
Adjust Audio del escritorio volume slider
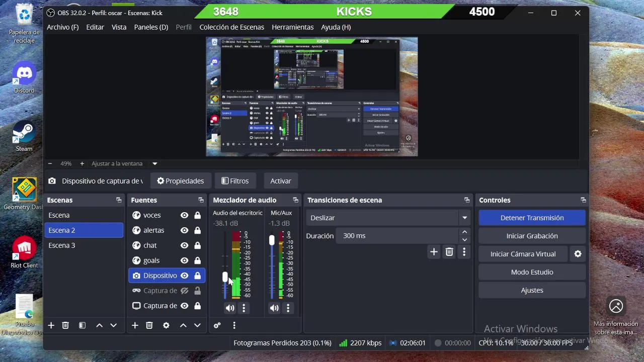(x=225, y=277)
